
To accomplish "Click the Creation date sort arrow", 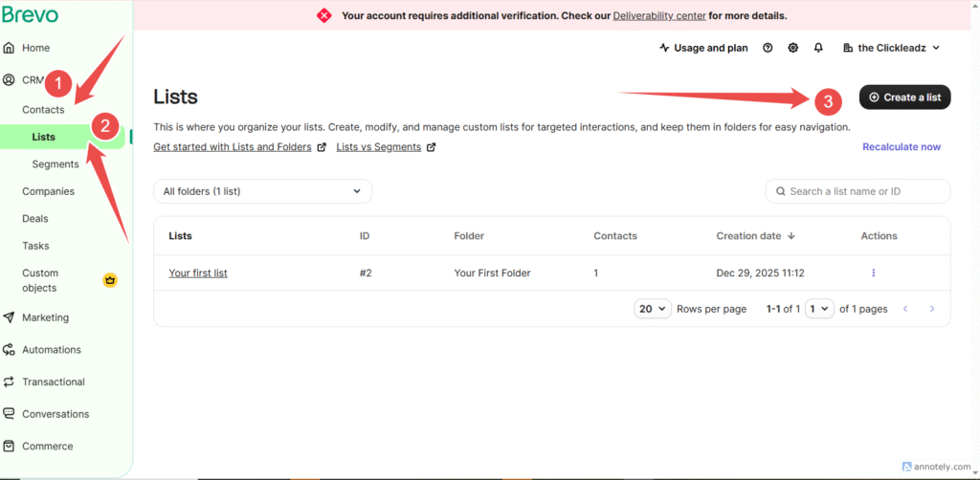I will [x=791, y=236].
